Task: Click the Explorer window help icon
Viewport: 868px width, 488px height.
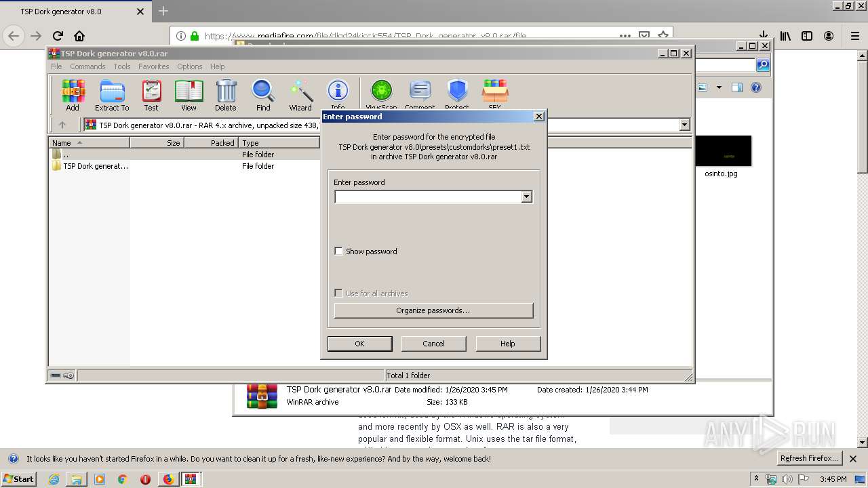Action: click(x=756, y=87)
